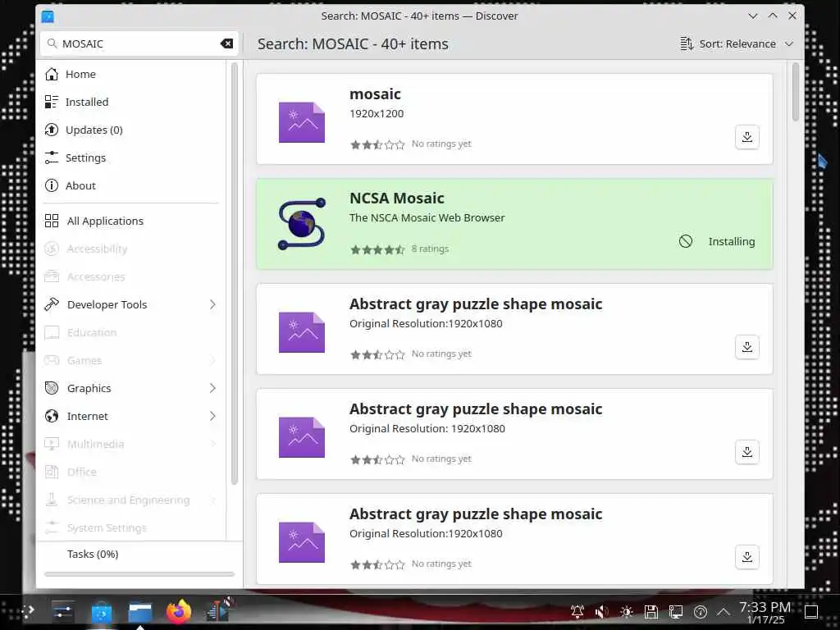Open the file manager from the taskbar
840x630 pixels.
click(140, 612)
